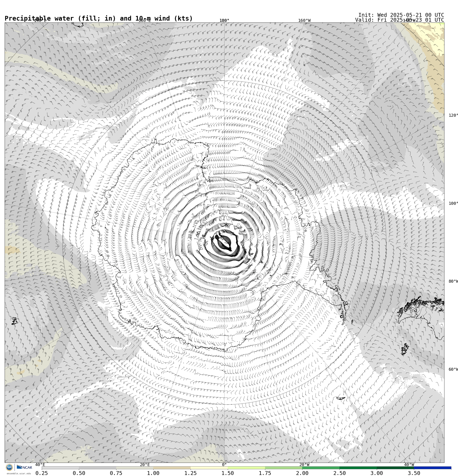This screenshot has width=458, height=476.
Task: Click the pale yellow 1.25–1.50 colorbar segment
Action: click(x=209, y=468)
